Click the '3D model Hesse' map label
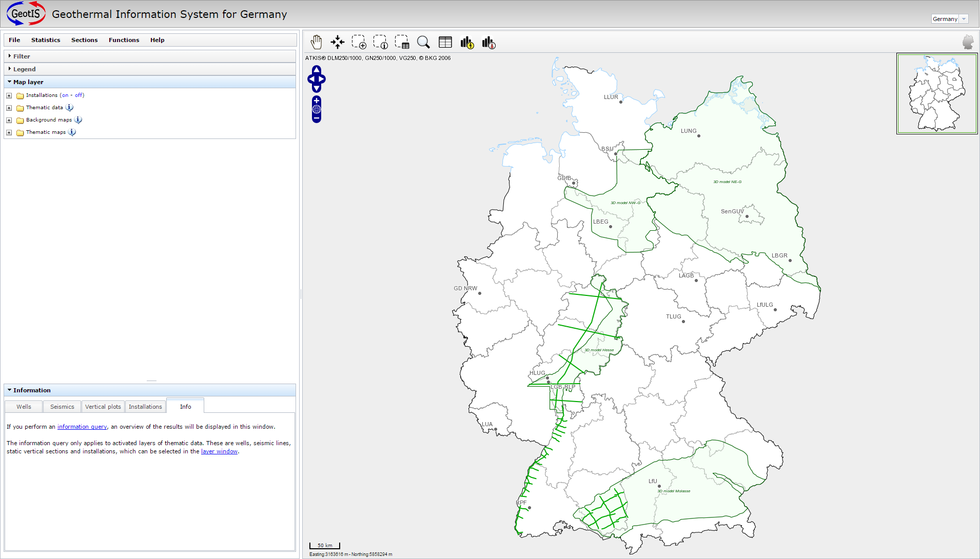 599,350
